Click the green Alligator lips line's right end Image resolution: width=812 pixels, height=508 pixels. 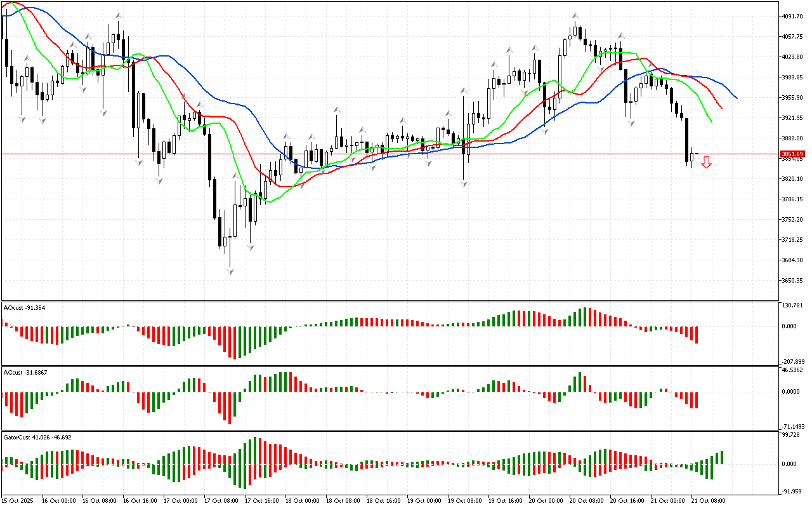[711, 121]
